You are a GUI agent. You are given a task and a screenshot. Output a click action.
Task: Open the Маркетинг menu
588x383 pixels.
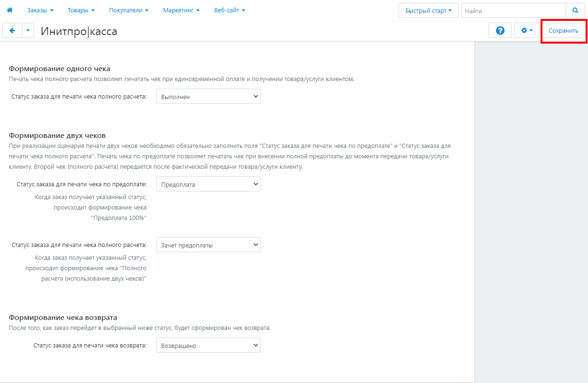[181, 10]
